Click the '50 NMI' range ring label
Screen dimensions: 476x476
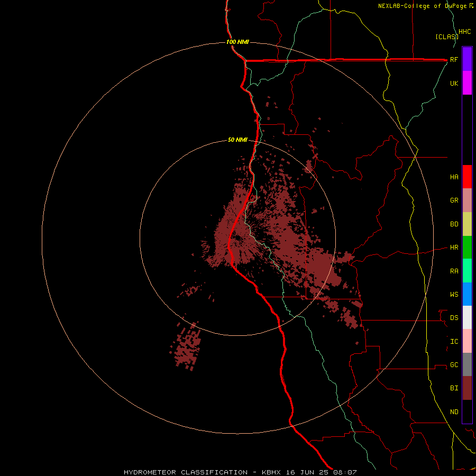pyautogui.click(x=237, y=140)
